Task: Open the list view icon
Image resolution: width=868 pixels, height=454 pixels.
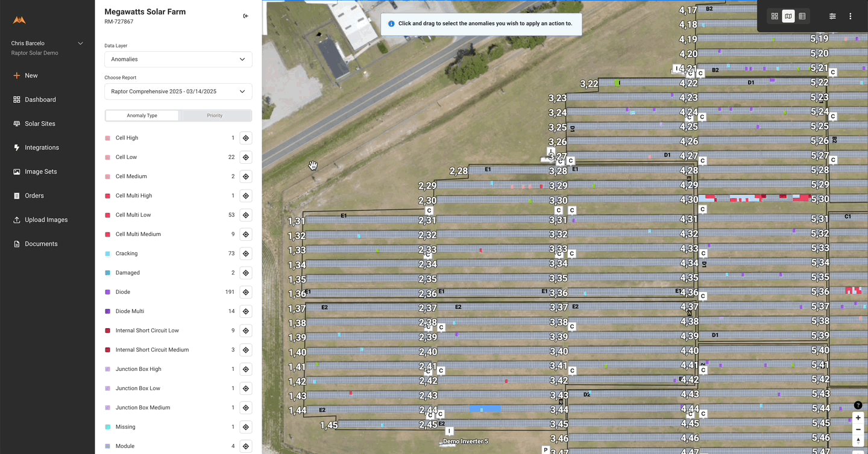Action: (x=802, y=16)
